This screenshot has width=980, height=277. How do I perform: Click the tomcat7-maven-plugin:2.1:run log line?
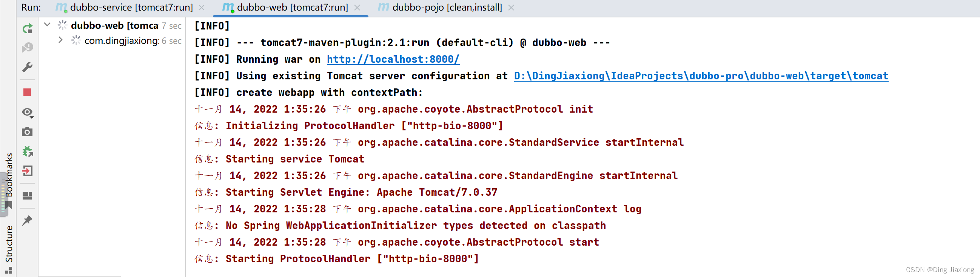402,43
